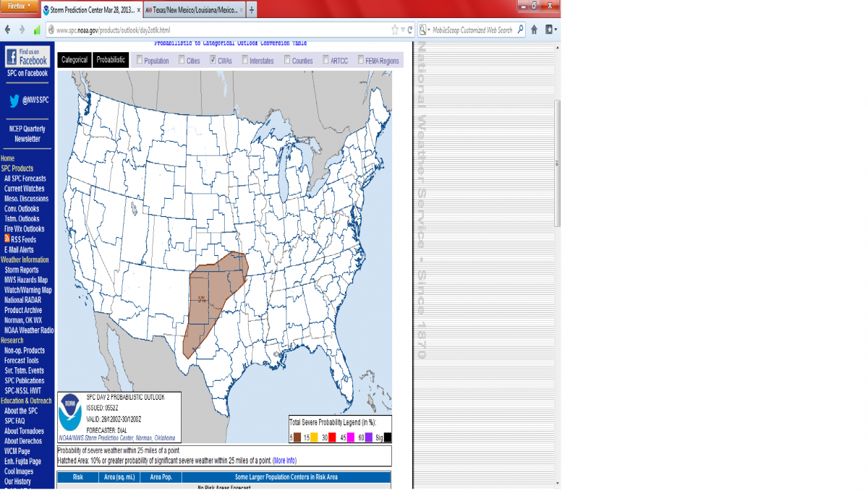Enable the FEMA Regions overlay checkbox
This screenshot has width=868, height=493.
pyautogui.click(x=361, y=60)
